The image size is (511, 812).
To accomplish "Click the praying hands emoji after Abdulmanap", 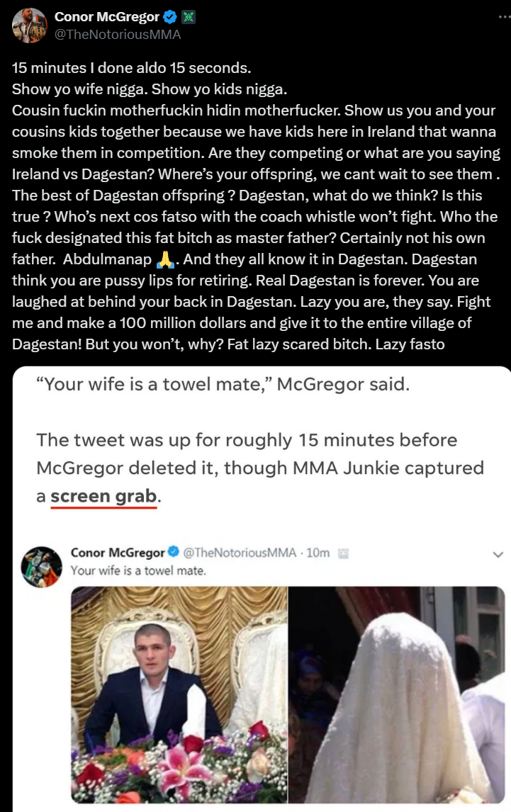I will [165, 259].
